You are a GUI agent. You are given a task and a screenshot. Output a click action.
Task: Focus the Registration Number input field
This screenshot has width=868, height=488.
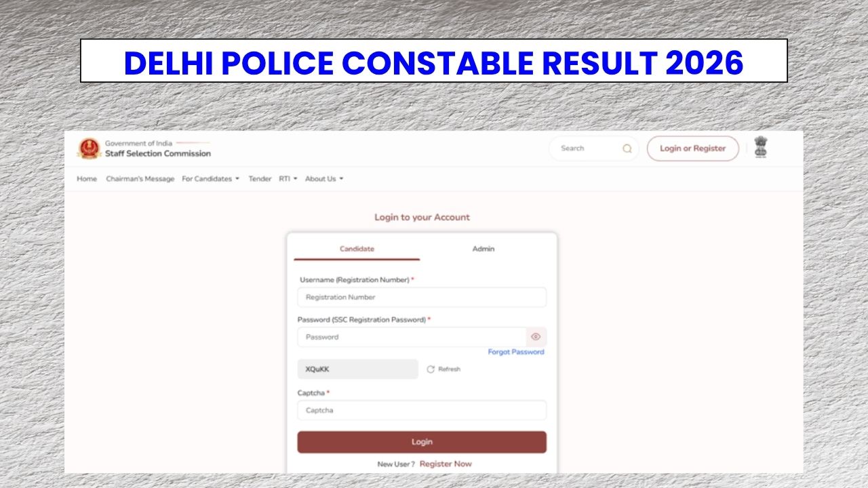click(422, 297)
